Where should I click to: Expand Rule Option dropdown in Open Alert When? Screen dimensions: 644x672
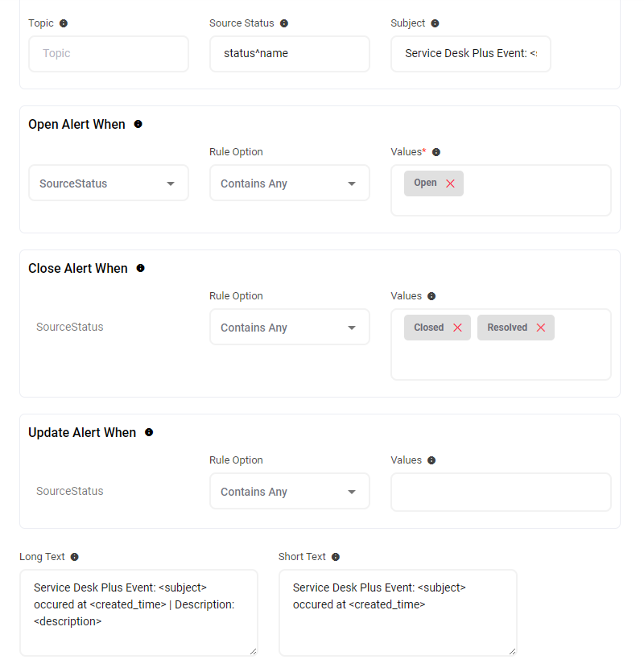[x=290, y=183]
